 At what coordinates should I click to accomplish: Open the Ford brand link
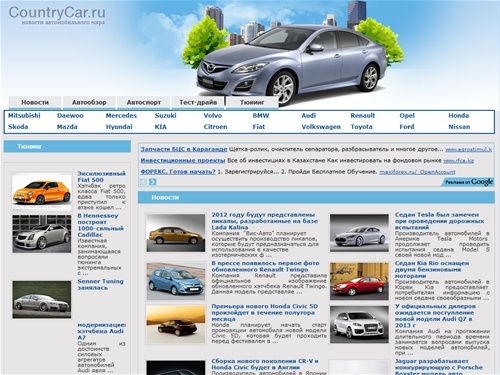407,127
